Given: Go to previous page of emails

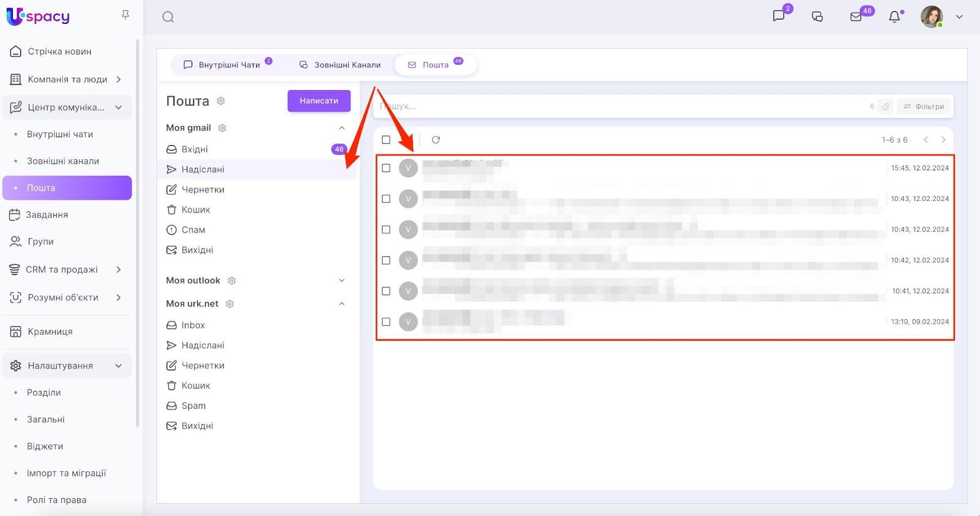Looking at the screenshot, I should [925, 140].
